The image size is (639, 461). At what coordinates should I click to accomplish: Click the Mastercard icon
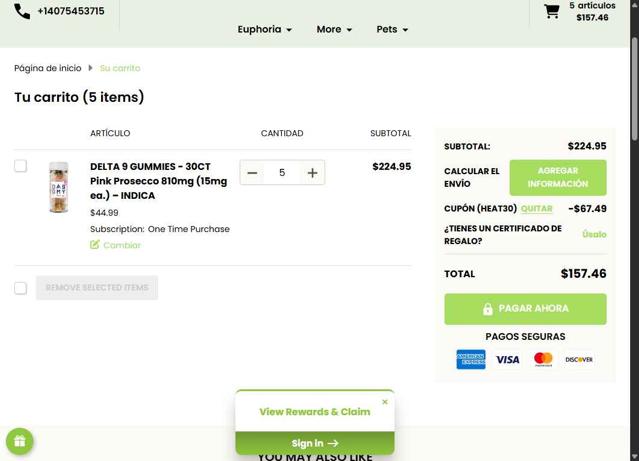tap(543, 359)
